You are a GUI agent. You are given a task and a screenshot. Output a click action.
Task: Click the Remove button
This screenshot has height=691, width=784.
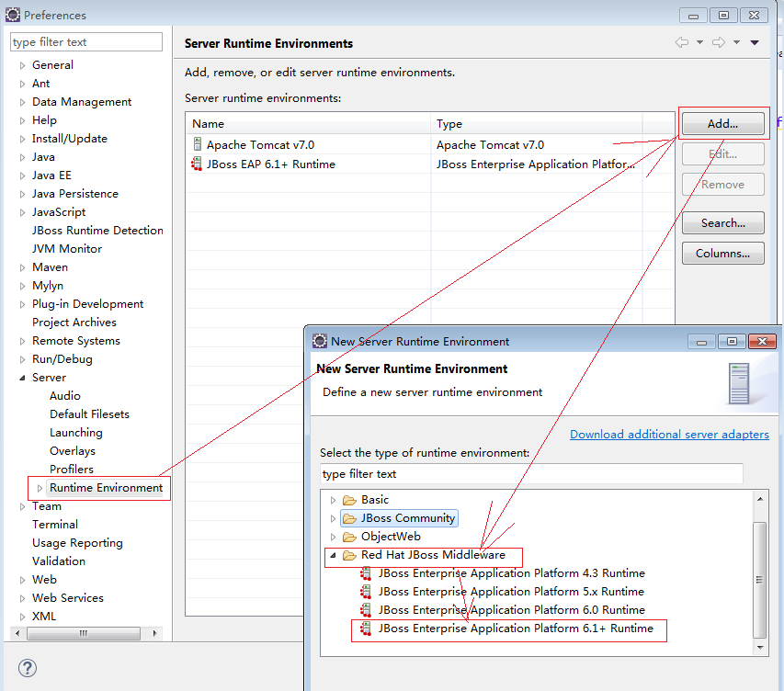(x=723, y=185)
